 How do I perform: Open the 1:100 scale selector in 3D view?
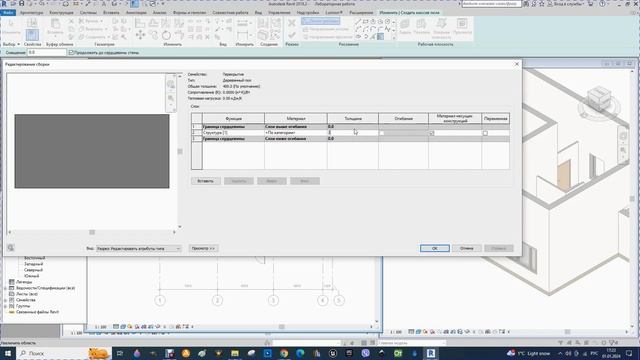point(396,332)
